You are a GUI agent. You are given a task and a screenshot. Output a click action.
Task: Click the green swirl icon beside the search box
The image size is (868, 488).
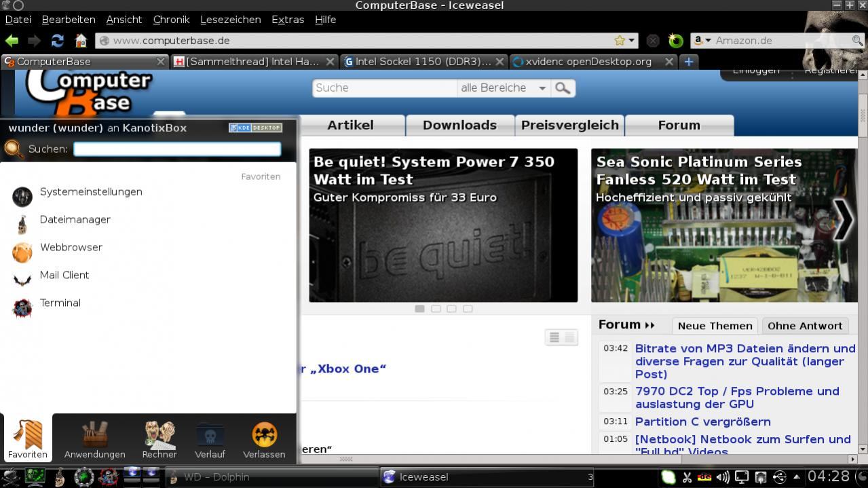675,41
